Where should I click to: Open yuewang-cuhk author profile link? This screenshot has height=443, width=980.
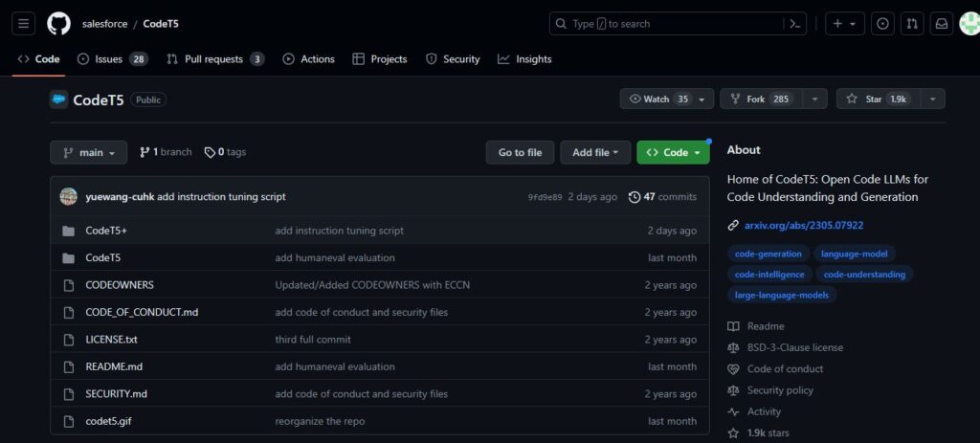[120, 197]
